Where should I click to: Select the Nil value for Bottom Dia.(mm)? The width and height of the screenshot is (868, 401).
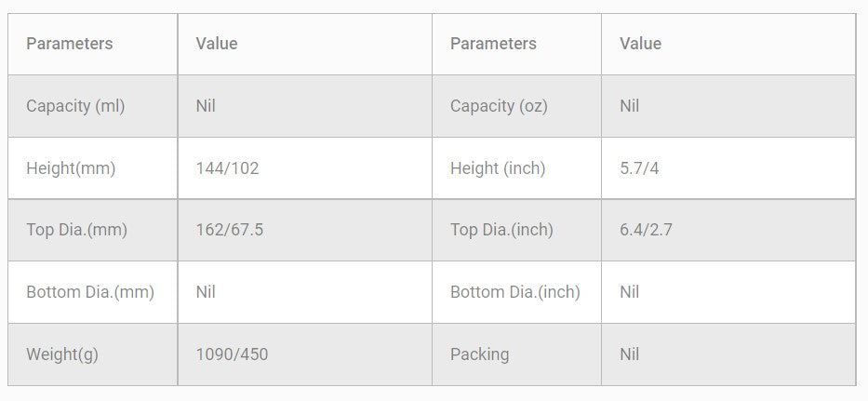206,292
